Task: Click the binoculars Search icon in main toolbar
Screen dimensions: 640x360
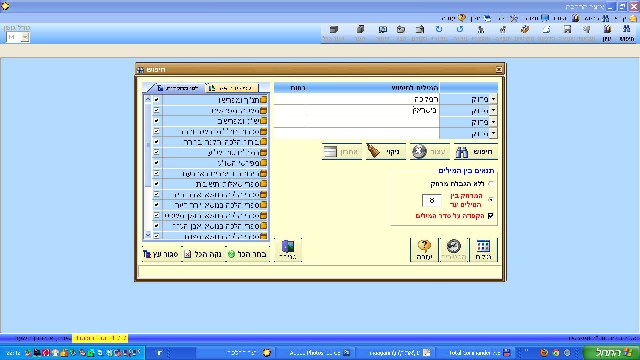Action: click(x=627, y=29)
